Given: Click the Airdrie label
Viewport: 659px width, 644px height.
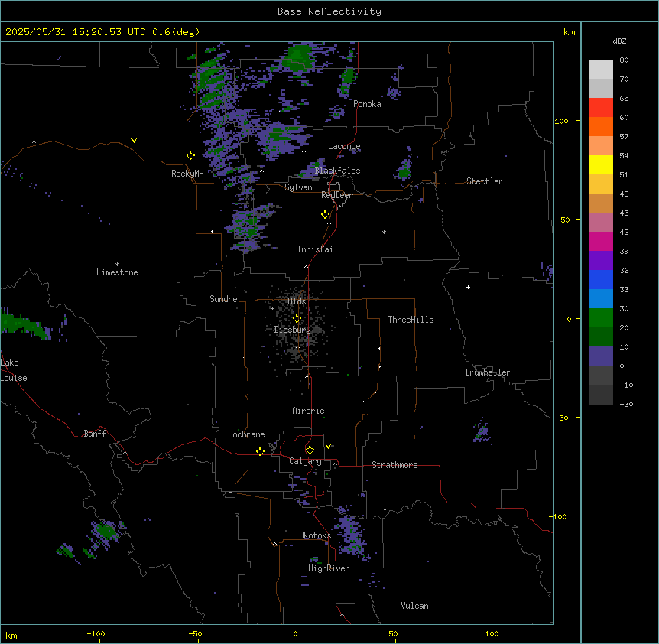Looking at the screenshot, I should click(x=309, y=411).
